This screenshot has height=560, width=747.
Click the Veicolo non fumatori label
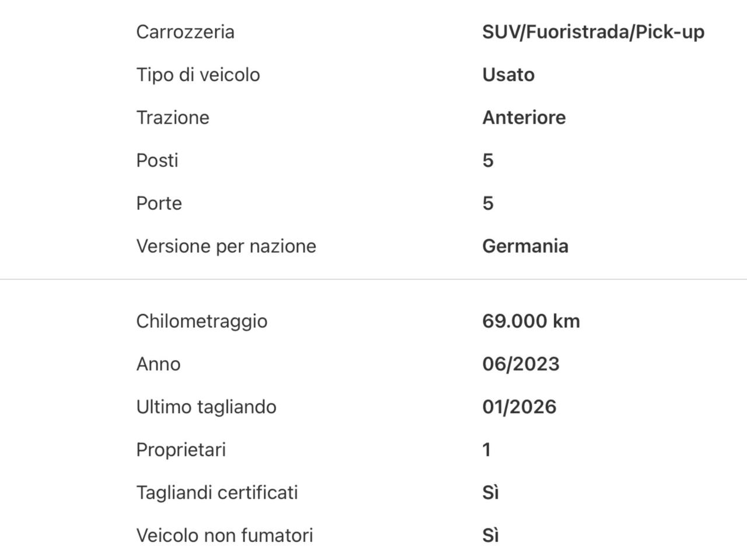click(x=224, y=535)
